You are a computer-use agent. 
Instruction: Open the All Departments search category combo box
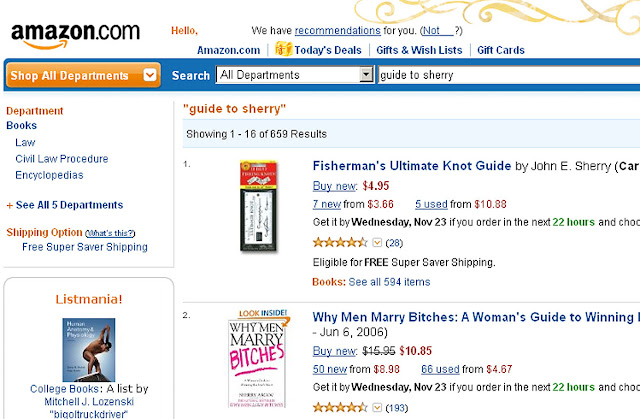tap(295, 75)
